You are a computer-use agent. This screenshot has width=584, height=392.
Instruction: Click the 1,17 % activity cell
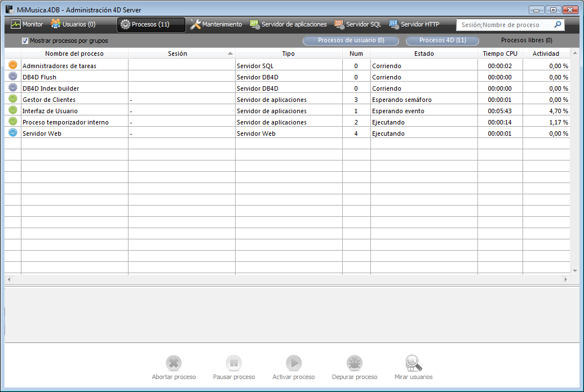(546, 122)
